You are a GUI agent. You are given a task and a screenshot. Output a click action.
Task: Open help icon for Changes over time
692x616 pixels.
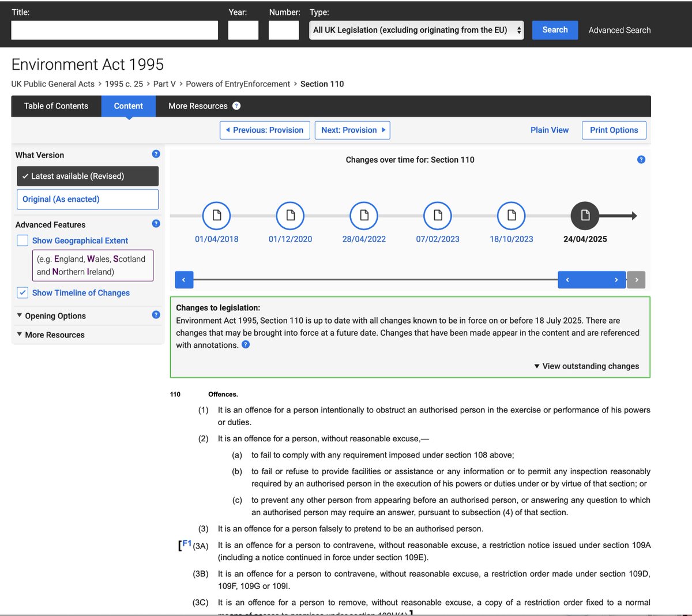pyautogui.click(x=641, y=160)
